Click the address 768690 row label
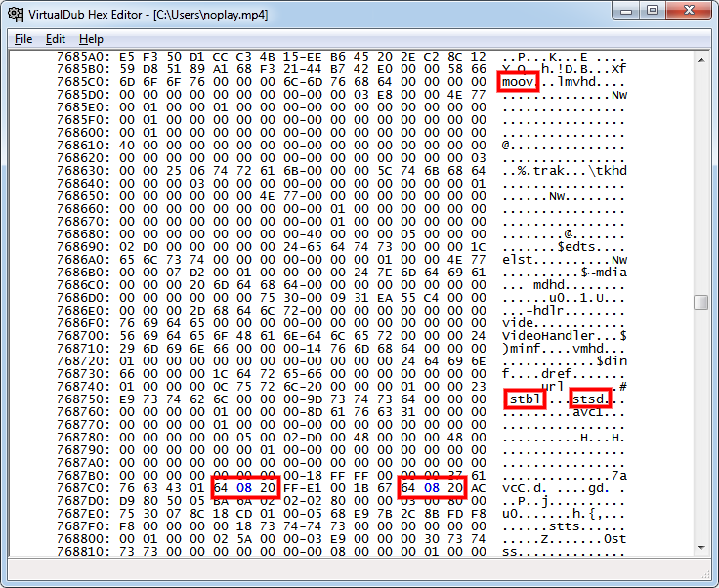The height and width of the screenshot is (588, 719). click(x=83, y=247)
